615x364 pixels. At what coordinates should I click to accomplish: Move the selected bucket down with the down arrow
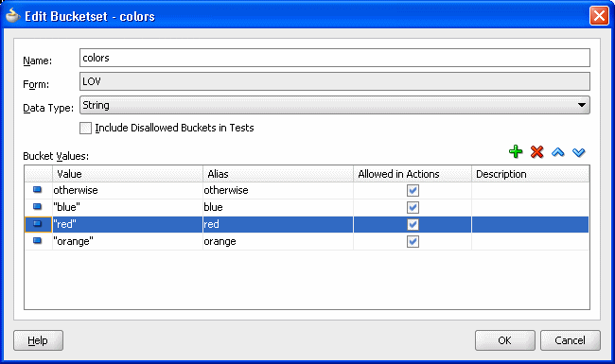coord(578,152)
